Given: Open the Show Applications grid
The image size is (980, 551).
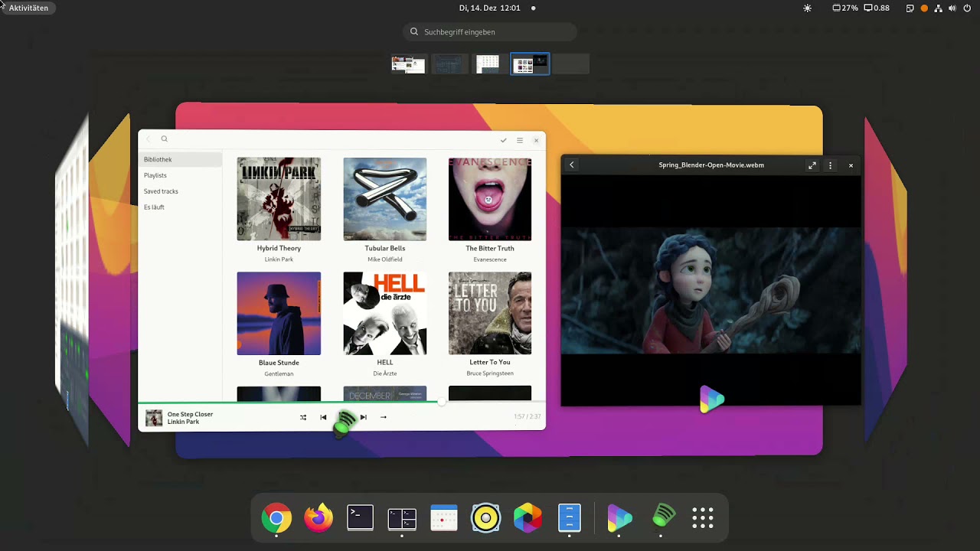Looking at the screenshot, I should pyautogui.click(x=702, y=518).
